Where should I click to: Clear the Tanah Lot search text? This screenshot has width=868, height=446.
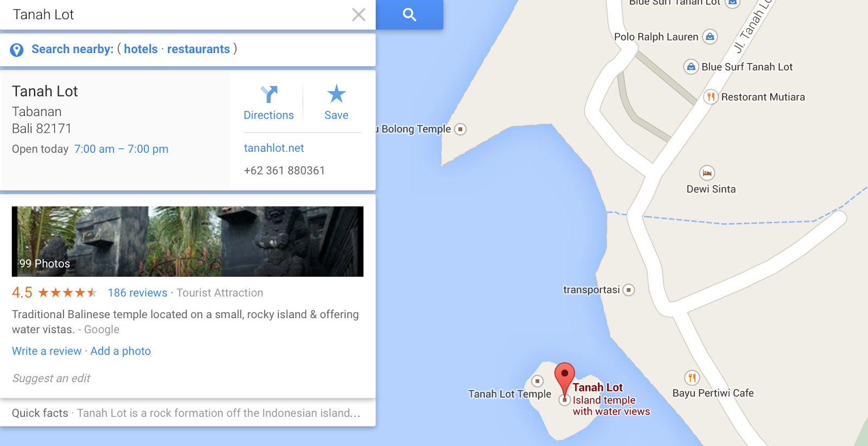coord(359,15)
